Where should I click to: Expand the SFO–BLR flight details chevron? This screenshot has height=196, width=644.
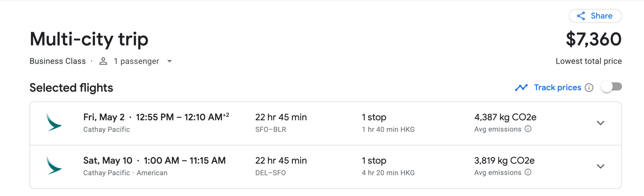tap(600, 123)
